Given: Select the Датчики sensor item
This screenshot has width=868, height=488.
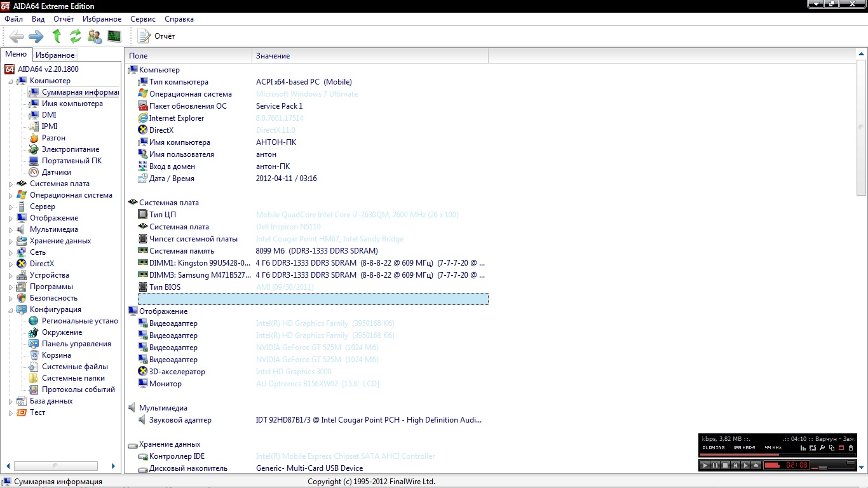Looking at the screenshot, I should [56, 172].
